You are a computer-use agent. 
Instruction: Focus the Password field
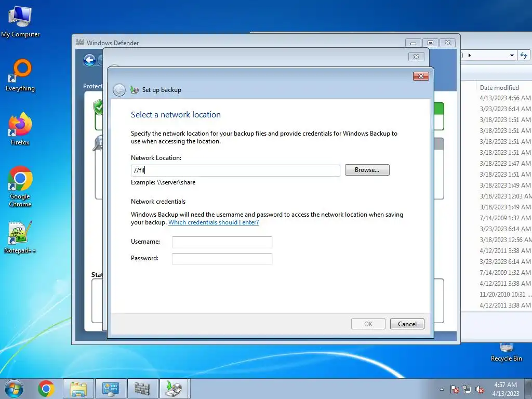[222, 259]
